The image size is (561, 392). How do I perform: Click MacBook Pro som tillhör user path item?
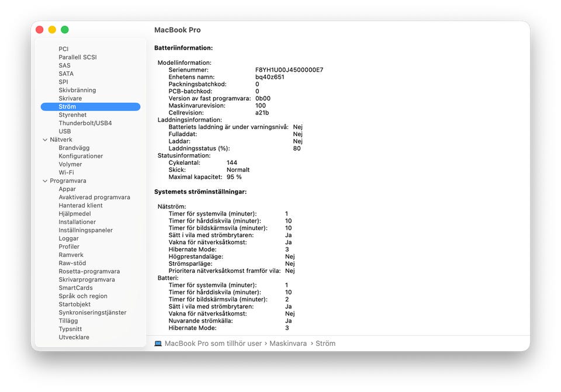pyautogui.click(x=213, y=344)
